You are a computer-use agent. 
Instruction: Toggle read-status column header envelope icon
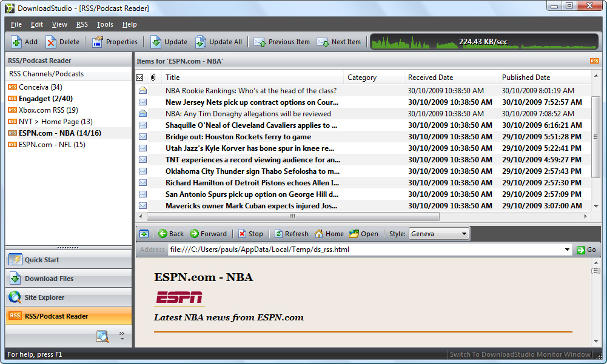tap(139, 78)
